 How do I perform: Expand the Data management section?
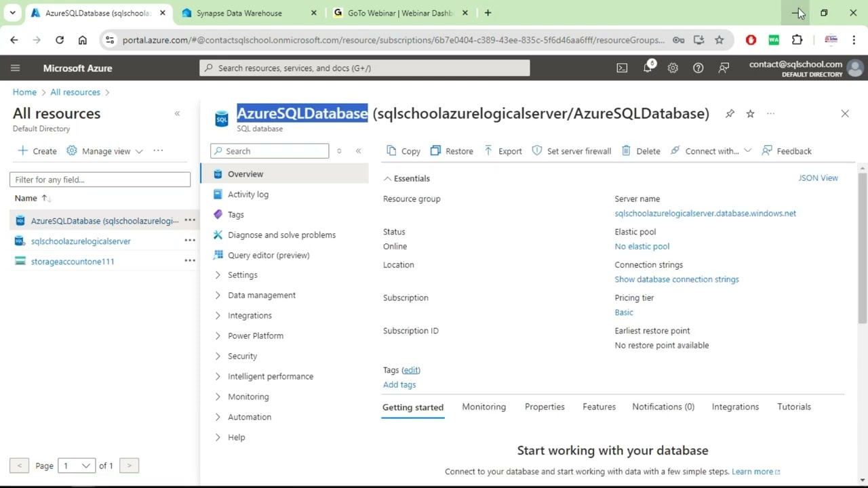pos(261,296)
